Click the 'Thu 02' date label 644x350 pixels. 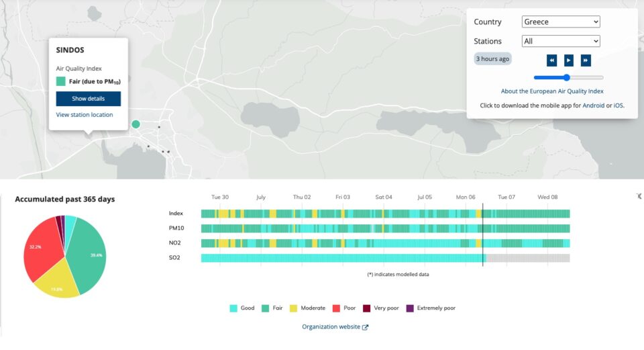302,197
